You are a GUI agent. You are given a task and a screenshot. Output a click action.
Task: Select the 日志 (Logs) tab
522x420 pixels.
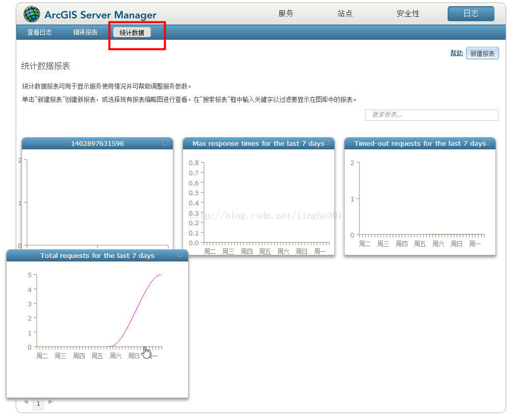471,14
